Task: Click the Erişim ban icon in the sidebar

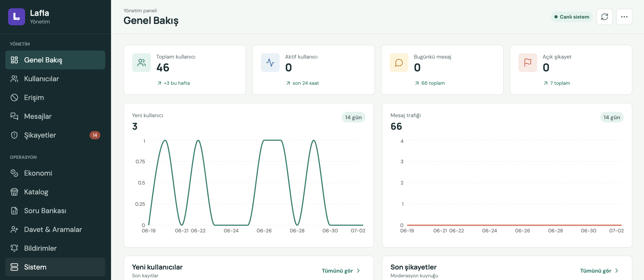Action: click(x=14, y=98)
